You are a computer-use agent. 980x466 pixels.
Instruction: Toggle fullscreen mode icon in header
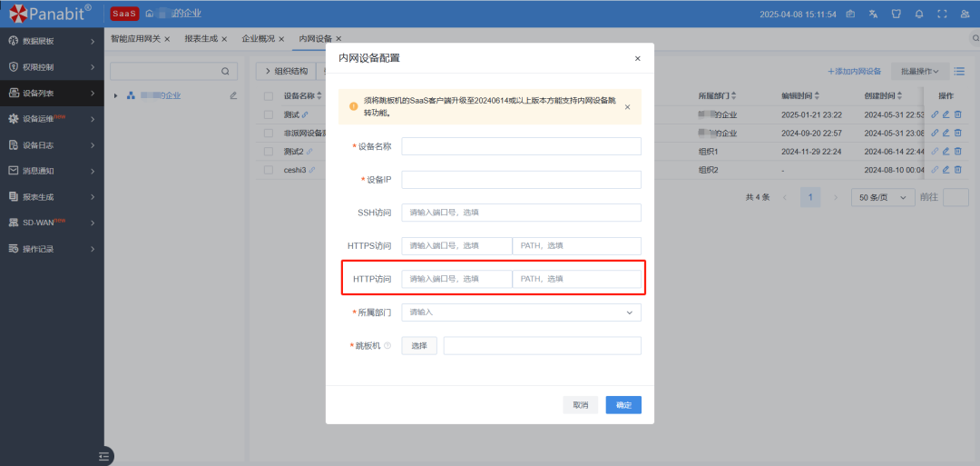(x=942, y=14)
